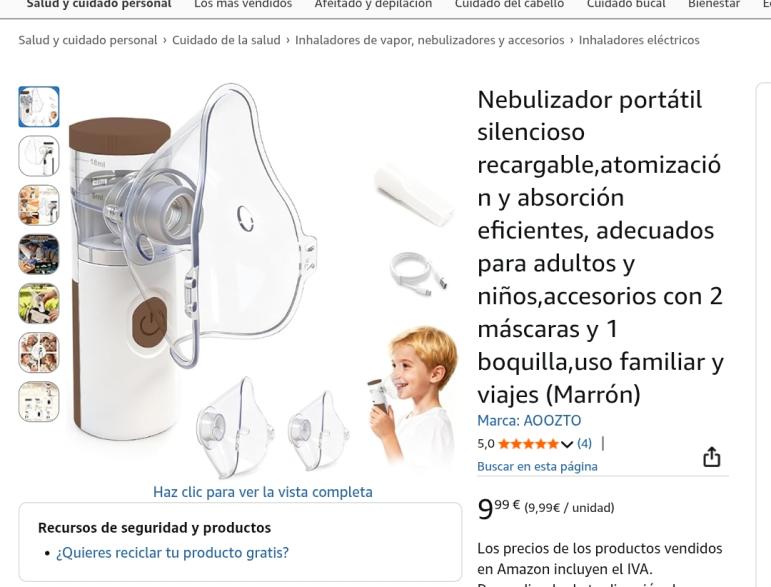Open the Los más vendidos menu item
Viewport: 771px width, 587px height.
tap(243, 4)
